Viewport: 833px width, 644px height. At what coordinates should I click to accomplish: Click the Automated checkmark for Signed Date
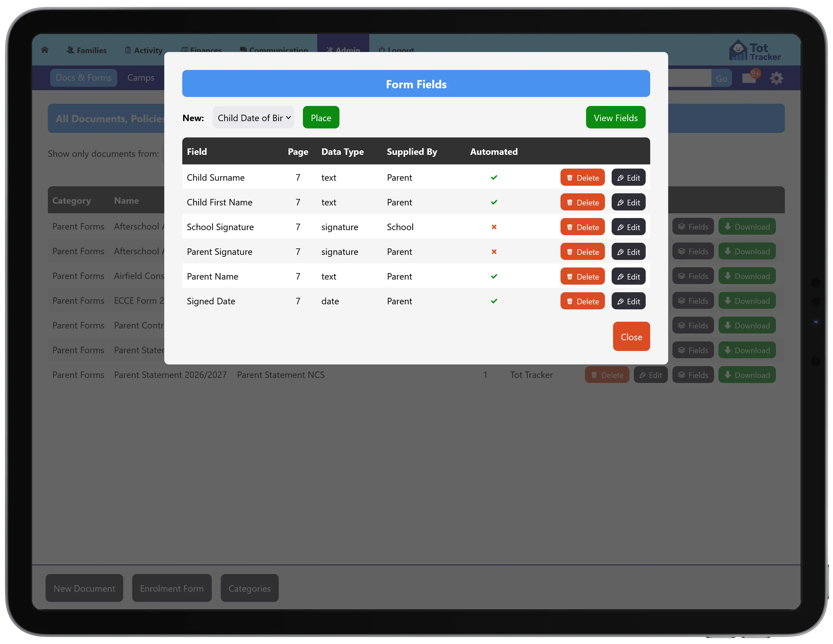click(x=494, y=301)
